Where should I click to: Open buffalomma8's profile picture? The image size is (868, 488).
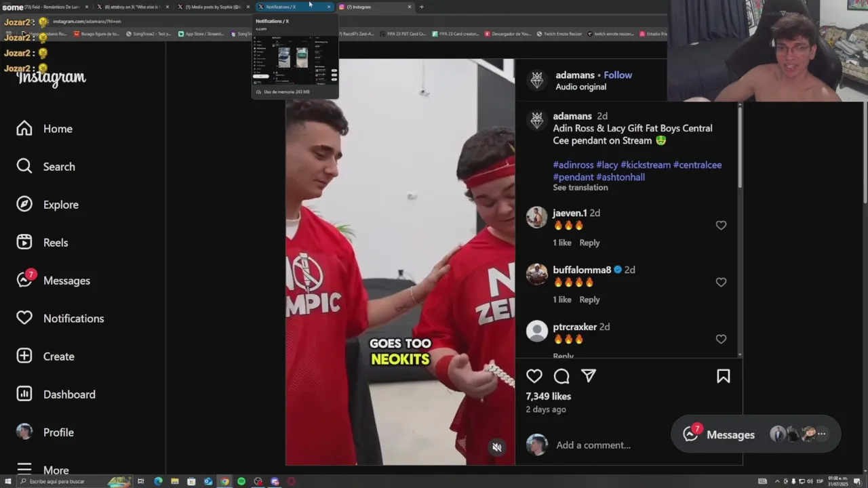(x=537, y=274)
